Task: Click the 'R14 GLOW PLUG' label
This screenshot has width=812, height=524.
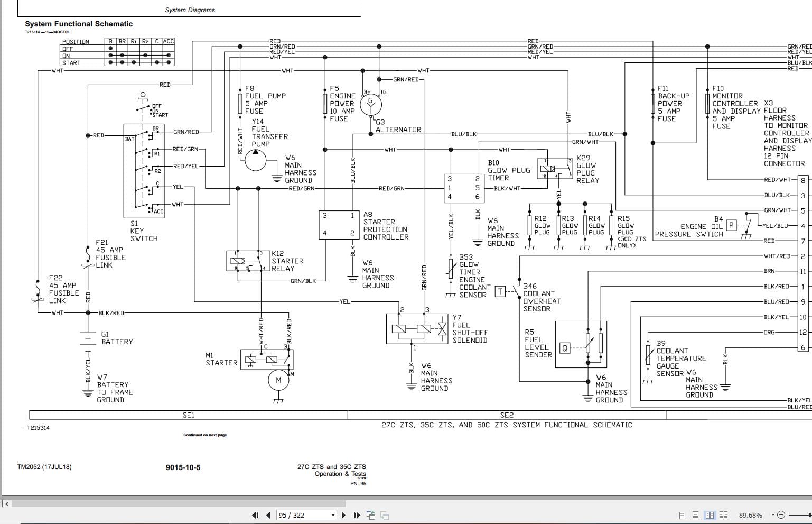Action: tap(596, 225)
